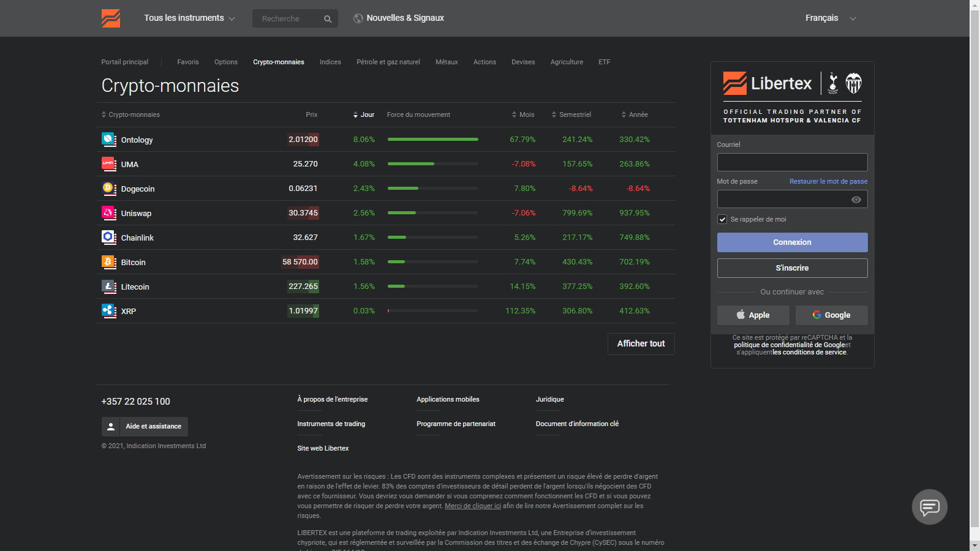Image resolution: width=980 pixels, height=551 pixels.
Task: Open Instruments de trading footer link
Action: pyautogui.click(x=331, y=424)
